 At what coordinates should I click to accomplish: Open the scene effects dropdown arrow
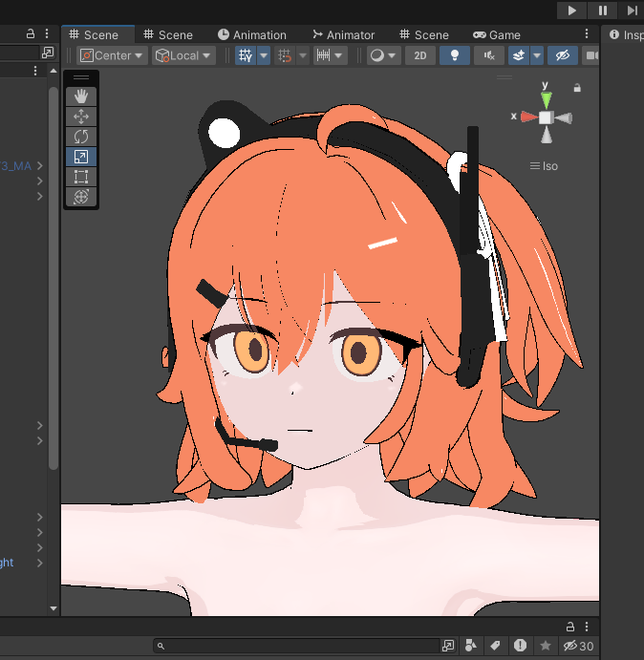click(x=537, y=55)
